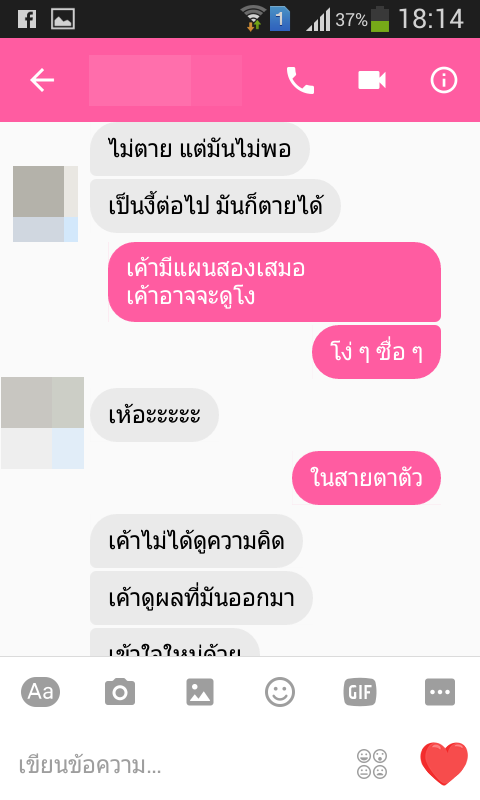The image size is (480, 800).
Task: Switch to text keyboard with Aa icon
Action: click(40, 692)
